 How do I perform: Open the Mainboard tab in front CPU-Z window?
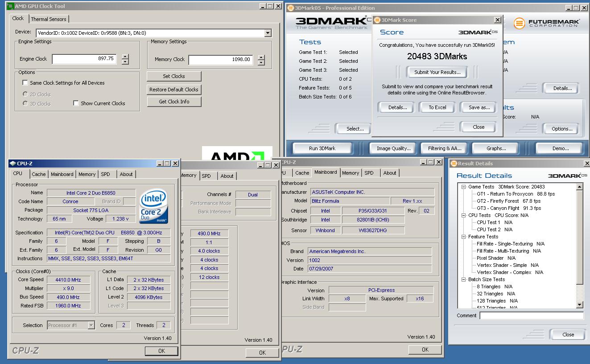[x=62, y=174]
